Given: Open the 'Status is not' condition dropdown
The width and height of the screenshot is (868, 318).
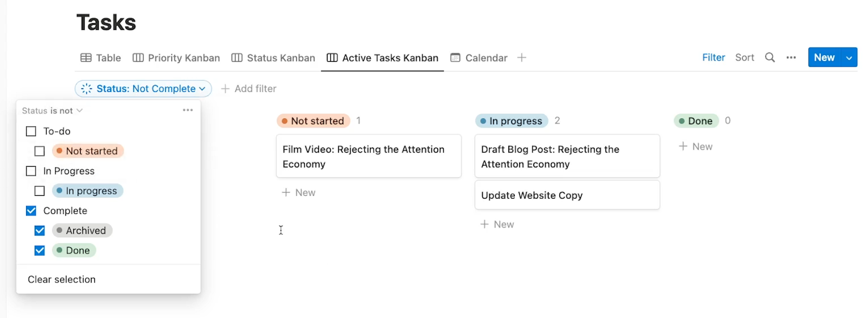Looking at the screenshot, I should tap(52, 111).
